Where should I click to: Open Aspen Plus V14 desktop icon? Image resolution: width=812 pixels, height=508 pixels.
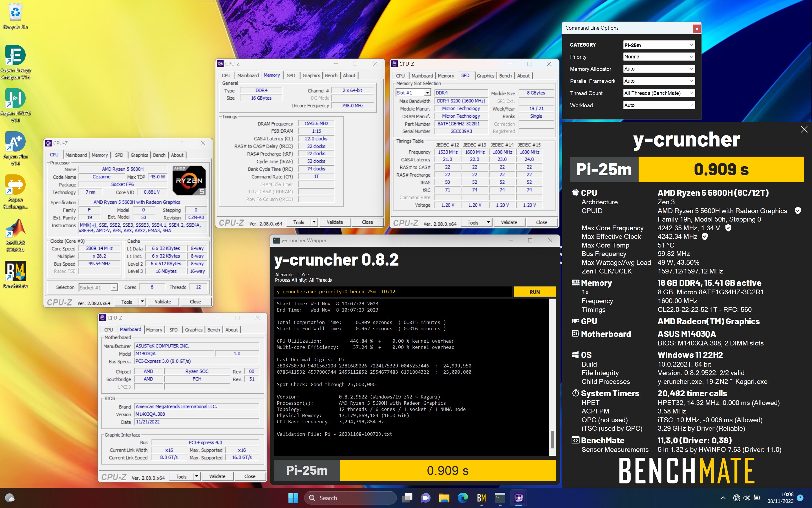[x=16, y=148]
